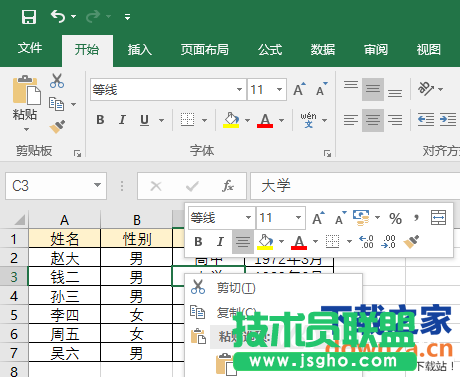Click formula bar containing 大学

(x=355, y=186)
